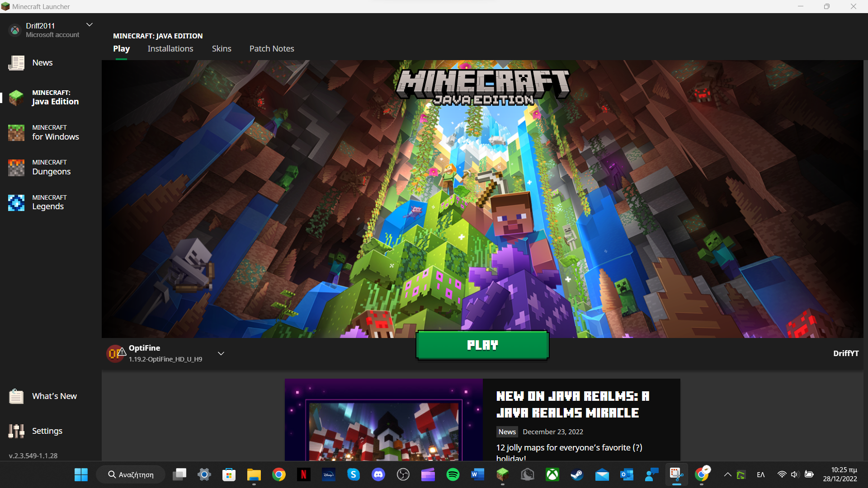The height and width of the screenshot is (488, 868).
Task: Open Minecraft Dungeons sidebar icon
Action: click(x=16, y=167)
